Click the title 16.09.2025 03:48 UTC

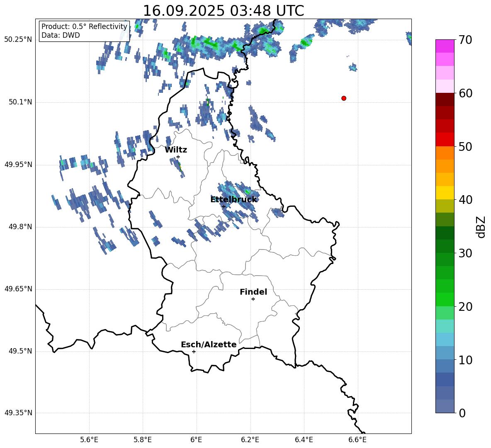click(223, 11)
